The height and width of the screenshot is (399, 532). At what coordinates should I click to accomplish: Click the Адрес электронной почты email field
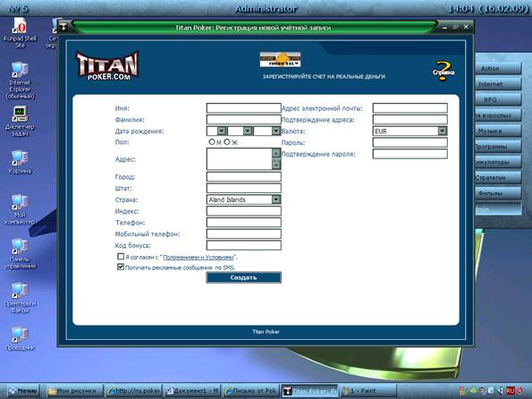pos(410,108)
